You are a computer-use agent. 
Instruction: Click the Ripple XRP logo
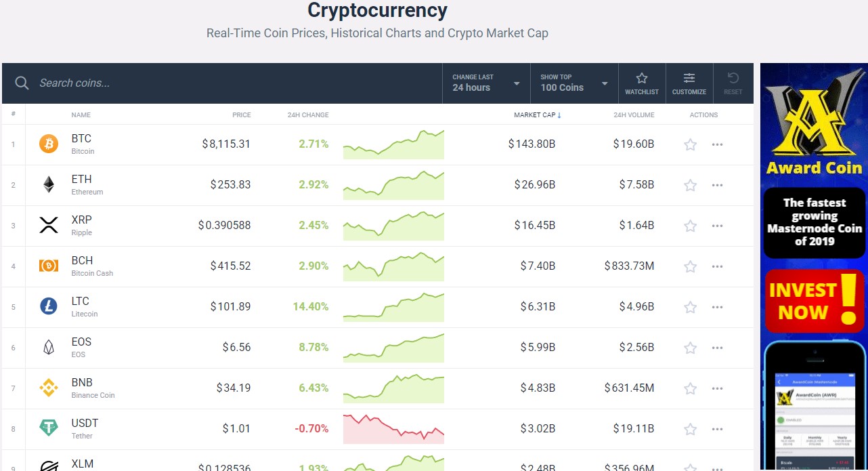pos(49,225)
